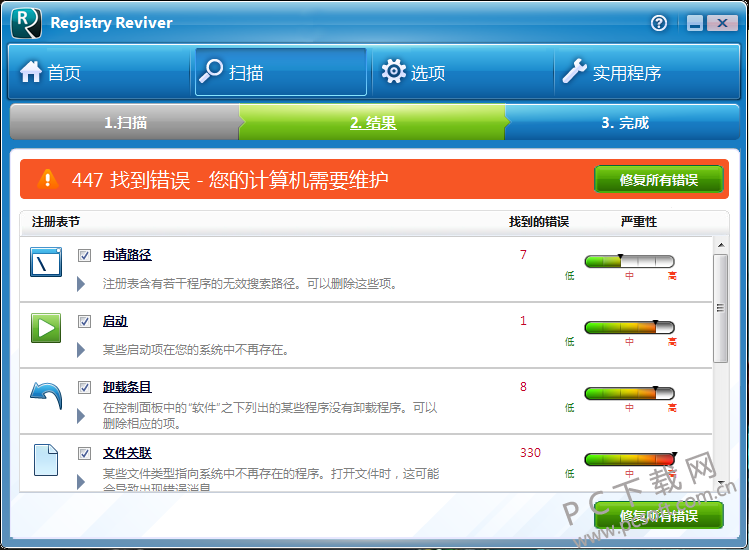Open the 实用程序 tab
The width and height of the screenshot is (749, 550).
[x=647, y=72]
